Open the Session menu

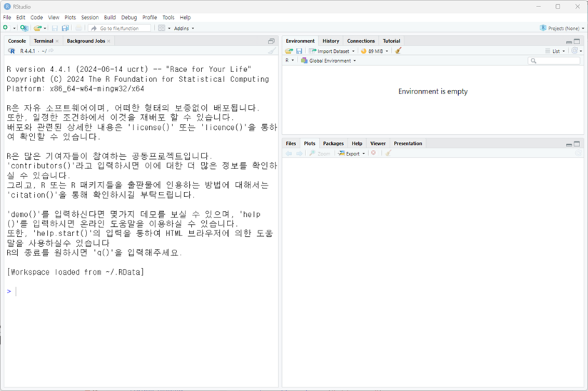click(90, 17)
